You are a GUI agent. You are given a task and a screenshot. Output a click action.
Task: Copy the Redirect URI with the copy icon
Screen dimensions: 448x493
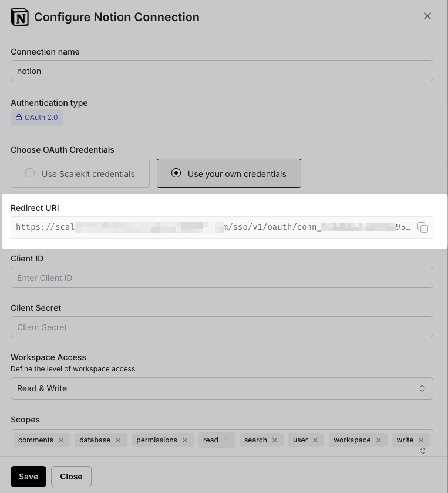tap(423, 227)
